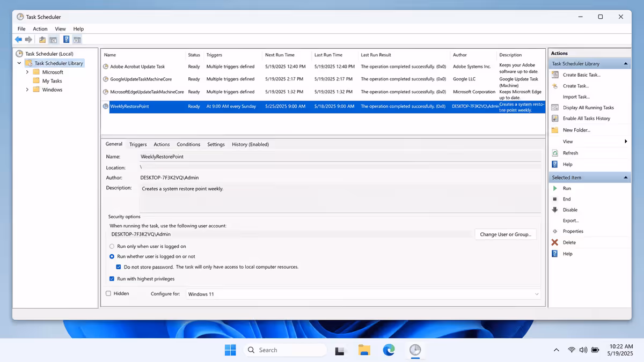The width and height of the screenshot is (644, 362).
Task: Select Task Scheduler (Local) root node
Action: coord(49,54)
